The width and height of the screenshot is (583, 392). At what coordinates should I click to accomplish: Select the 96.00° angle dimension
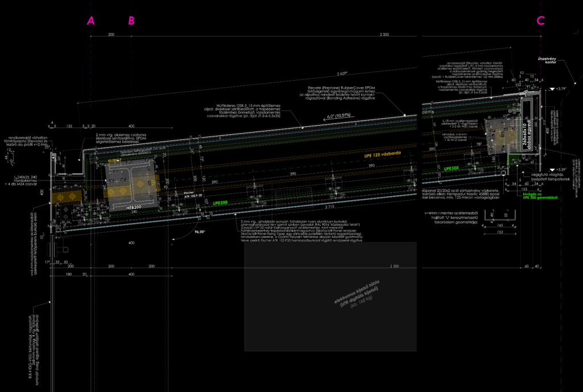(x=200, y=232)
